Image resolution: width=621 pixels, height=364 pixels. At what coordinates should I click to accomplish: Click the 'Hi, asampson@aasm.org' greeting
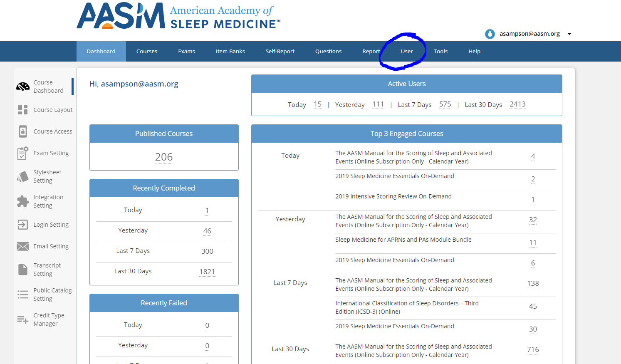click(134, 84)
